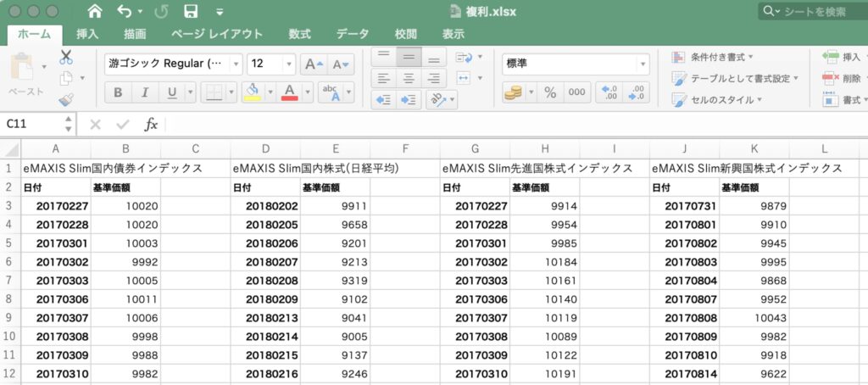The height and width of the screenshot is (385, 868).
Task: Select row 9 header
Action: (x=9, y=318)
